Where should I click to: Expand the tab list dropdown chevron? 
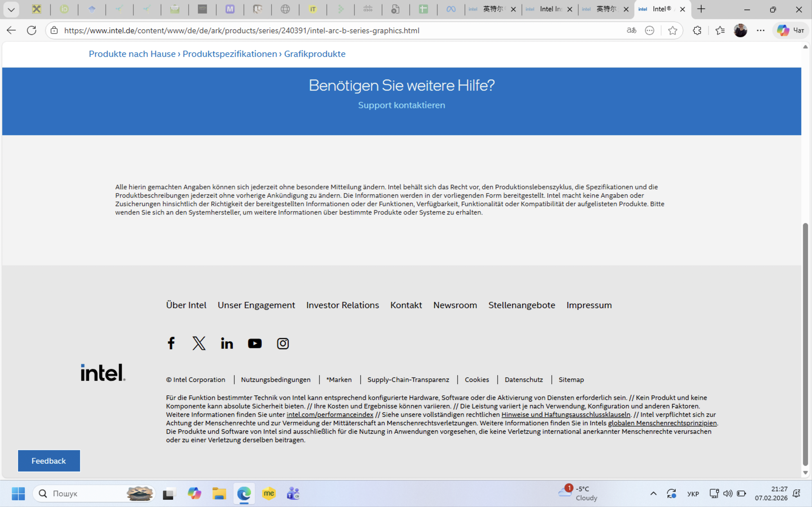click(11, 9)
